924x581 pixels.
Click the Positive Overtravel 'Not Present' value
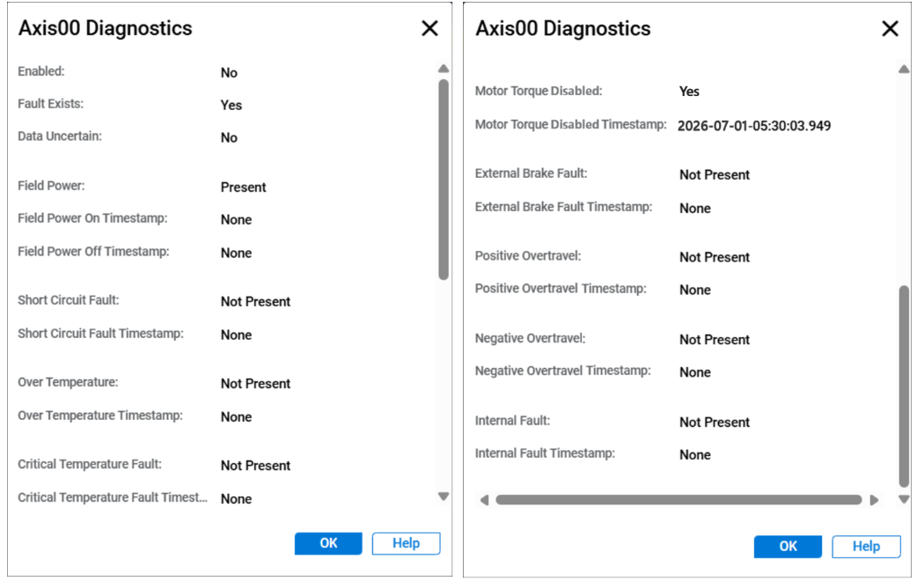(x=715, y=257)
